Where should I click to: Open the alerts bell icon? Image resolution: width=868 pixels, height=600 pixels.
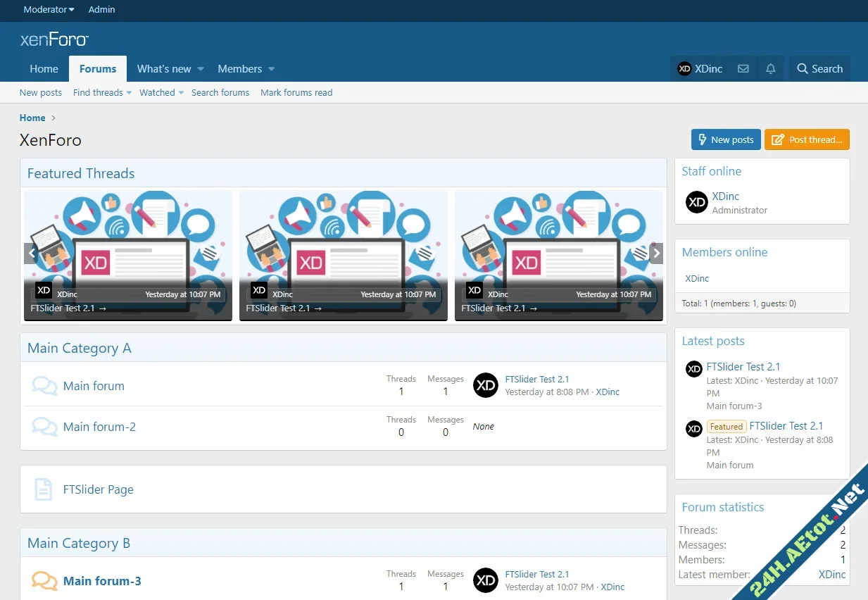(771, 69)
